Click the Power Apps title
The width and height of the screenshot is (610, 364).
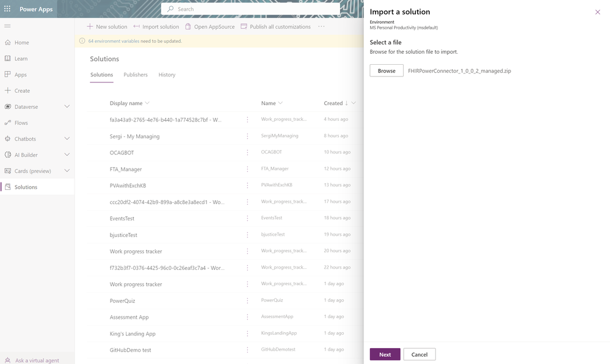point(36,9)
